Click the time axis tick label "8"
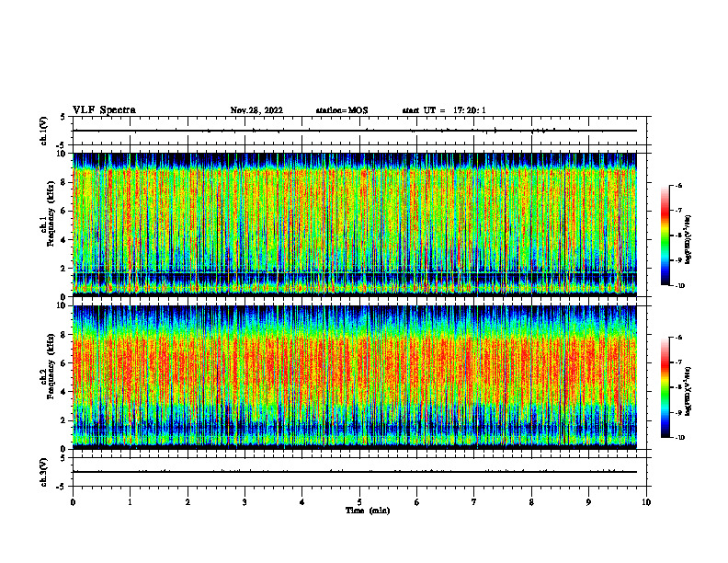 pyautogui.click(x=531, y=502)
